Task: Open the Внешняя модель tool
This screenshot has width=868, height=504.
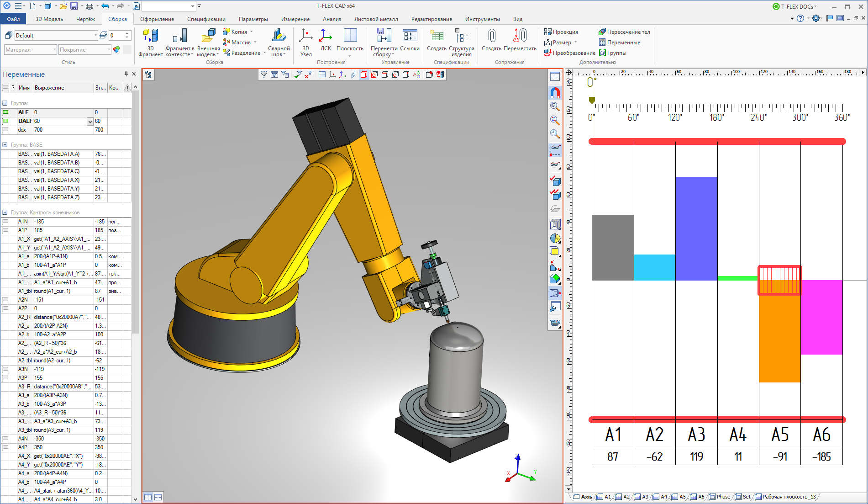Action: point(208,42)
